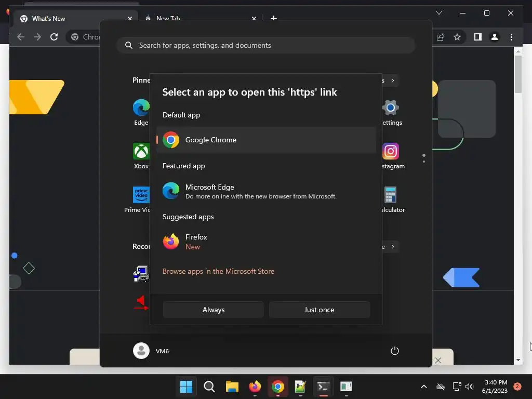532x399 pixels.
Task: Bookmark this tab with star icon
Action: click(x=457, y=37)
